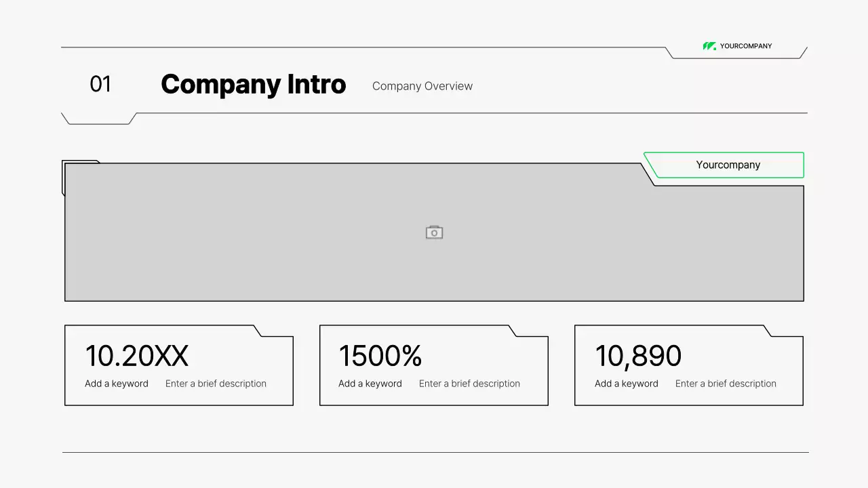Click the green YOURCOMPANY logo icon
This screenshot has width=868, height=488.
click(709, 46)
